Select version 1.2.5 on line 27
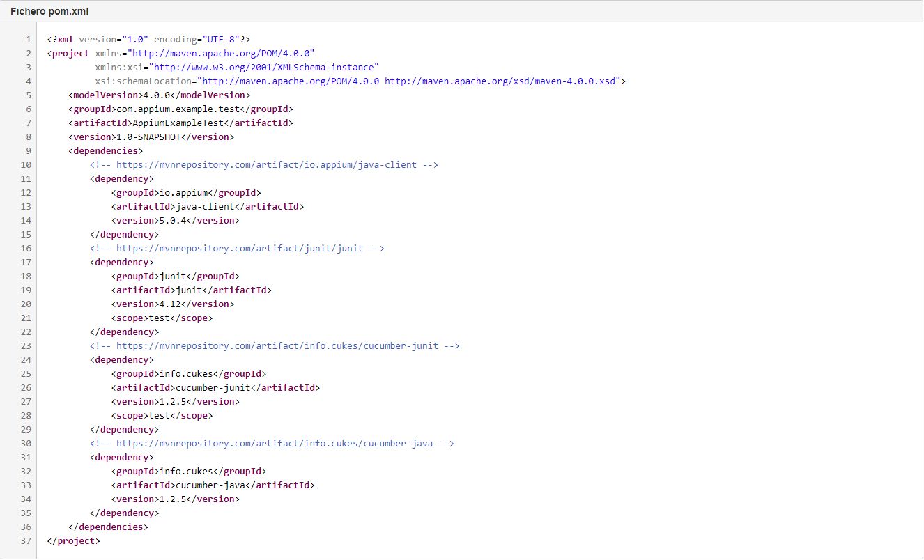This screenshot has height=560, width=924. tap(175, 401)
